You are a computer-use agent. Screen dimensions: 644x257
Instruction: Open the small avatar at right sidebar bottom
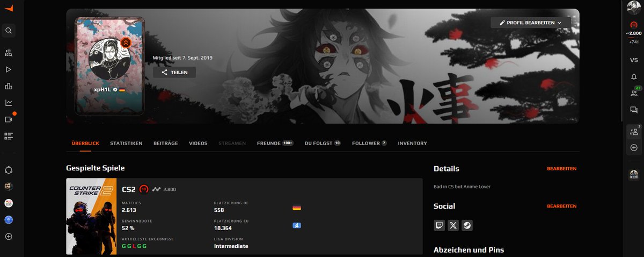coord(634,174)
